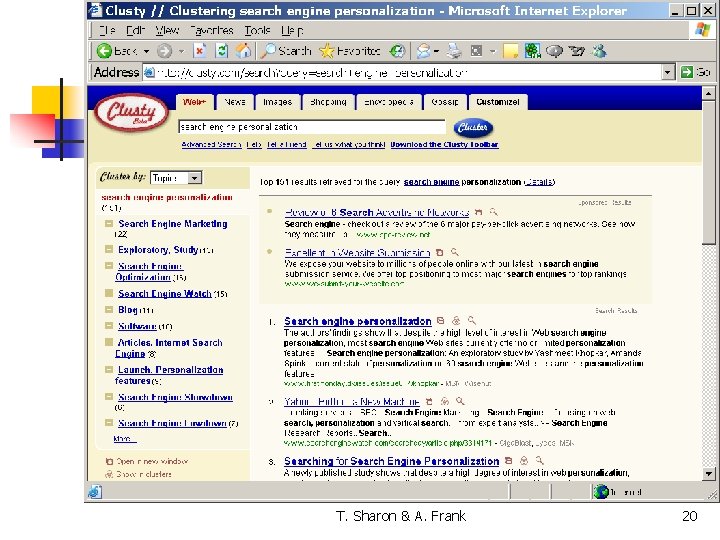Screen dimensions: 720x540
Task: Click the Clusty logo
Action: 131,112
